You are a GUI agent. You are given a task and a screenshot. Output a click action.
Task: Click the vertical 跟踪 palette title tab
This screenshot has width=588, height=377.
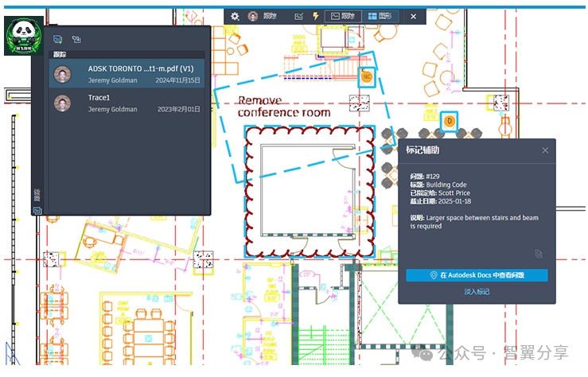tap(37, 194)
